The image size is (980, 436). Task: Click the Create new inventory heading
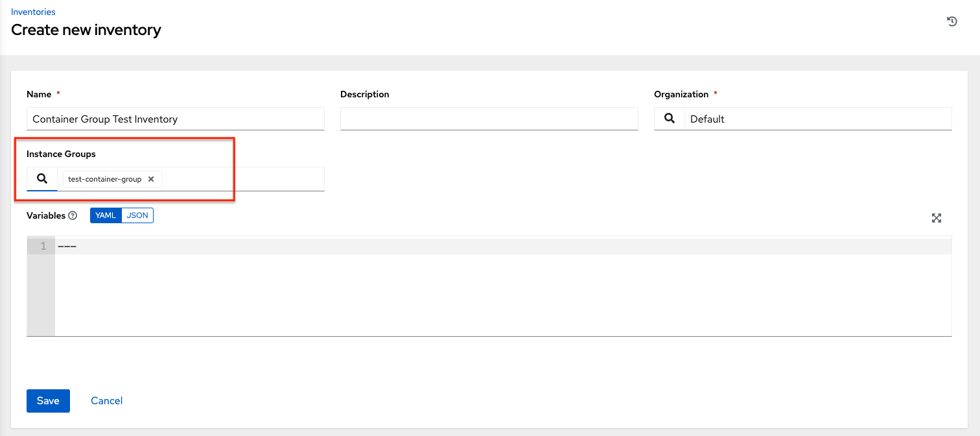tap(86, 30)
